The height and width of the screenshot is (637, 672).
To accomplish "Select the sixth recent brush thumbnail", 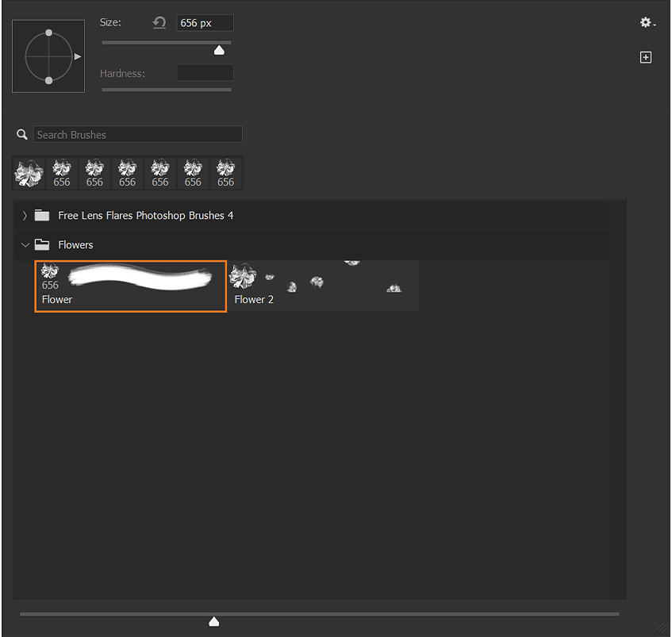I will pyautogui.click(x=193, y=173).
